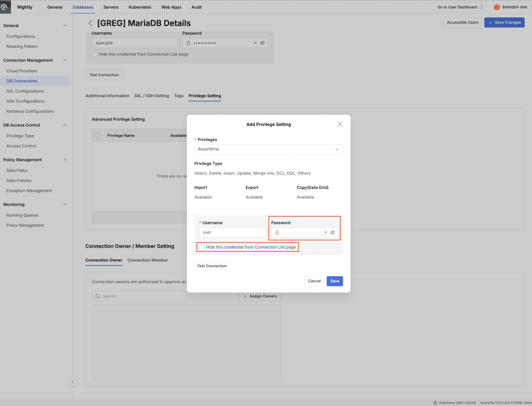Click the lock icon in dialog password field
Viewport: 532px width, 406px height.
point(277,233)
